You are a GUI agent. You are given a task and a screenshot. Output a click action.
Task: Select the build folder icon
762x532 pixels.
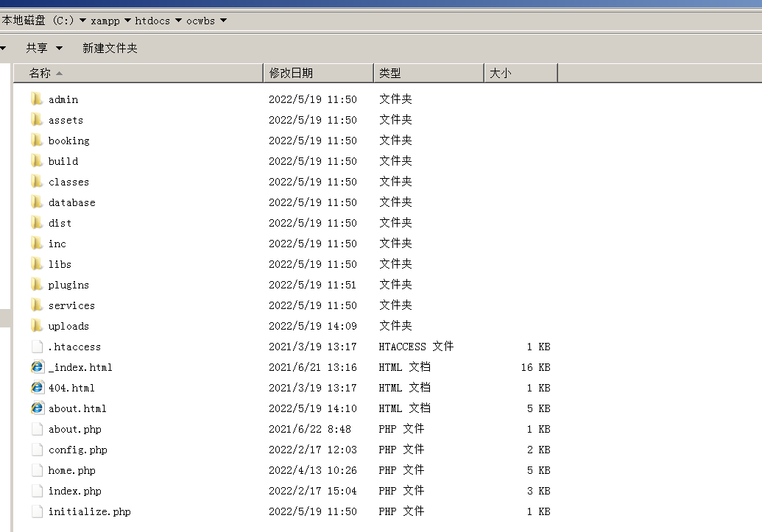[x=37, y=161]
